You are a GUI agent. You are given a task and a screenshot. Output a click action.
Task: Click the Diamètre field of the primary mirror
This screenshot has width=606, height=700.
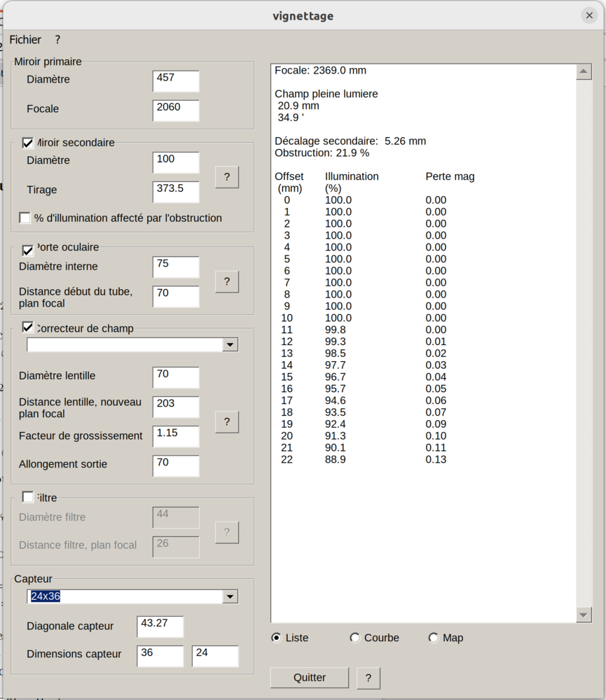[175, 81]
